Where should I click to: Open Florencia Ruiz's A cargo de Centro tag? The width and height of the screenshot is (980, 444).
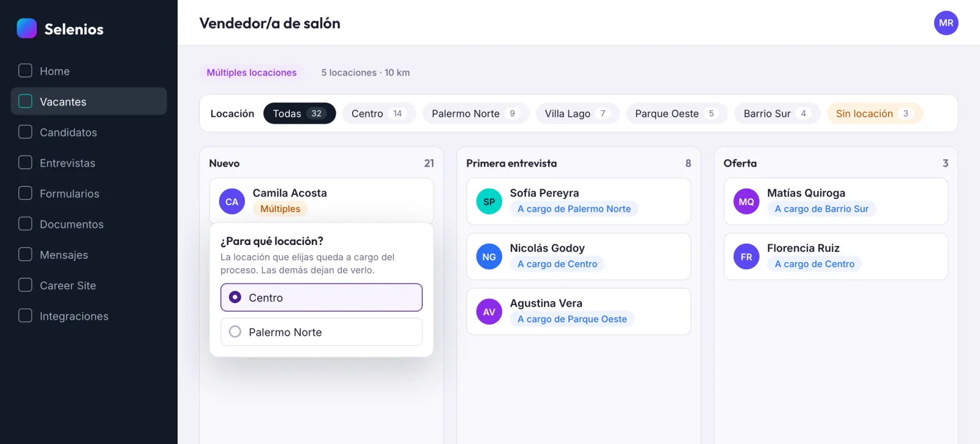pyautogui.click(x=815, y=264)
